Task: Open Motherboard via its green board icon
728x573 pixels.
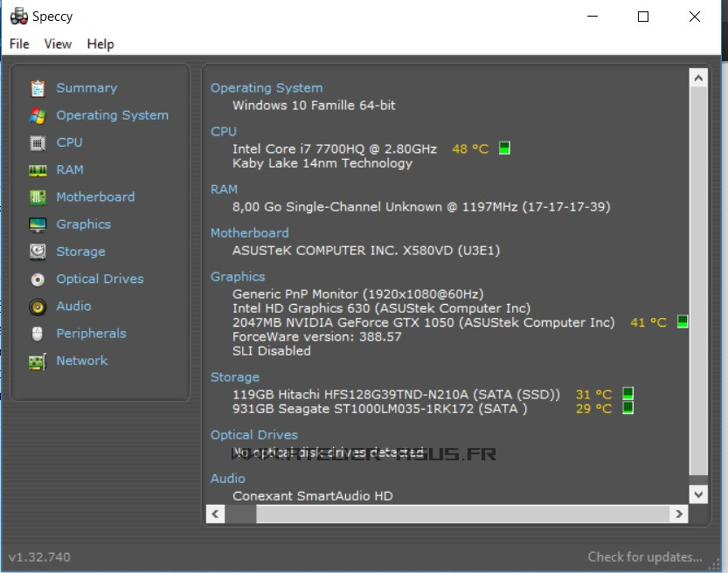Action: [x=38, y=197]
